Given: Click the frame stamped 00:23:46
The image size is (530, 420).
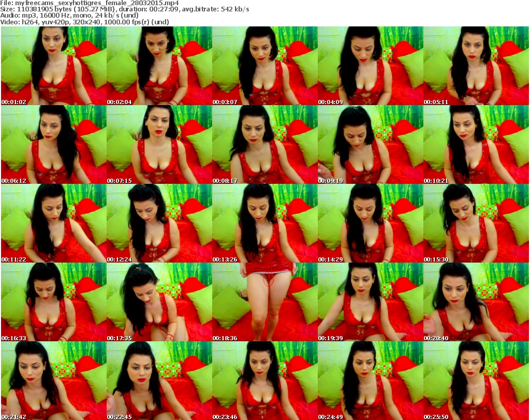Looking at the screenshot, I should click(265, 381).
